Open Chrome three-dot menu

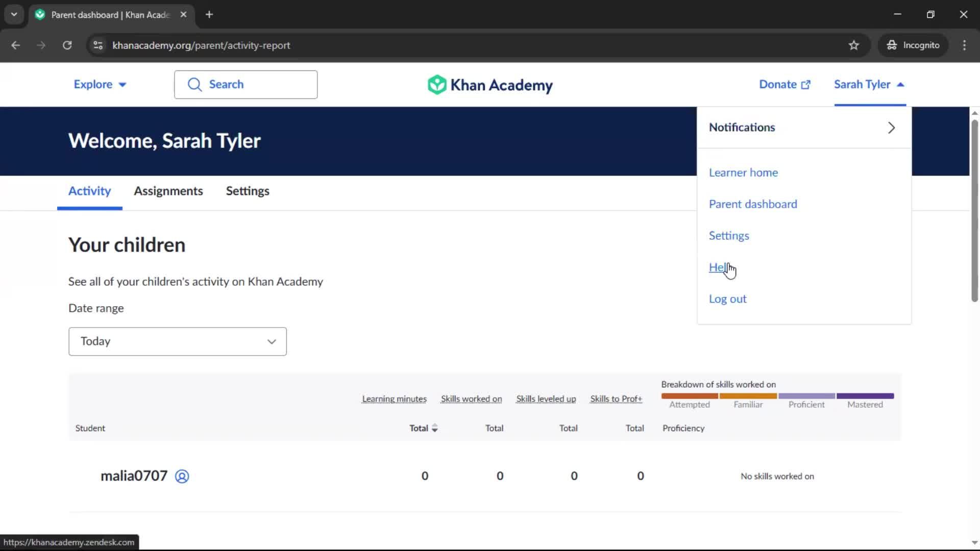click(x=964, y=45)
